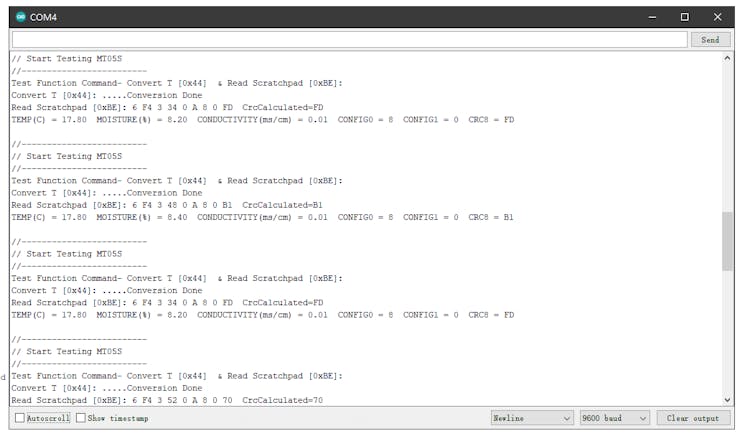Click the Clear output button
Screen dimensions: 740x436
693,418
